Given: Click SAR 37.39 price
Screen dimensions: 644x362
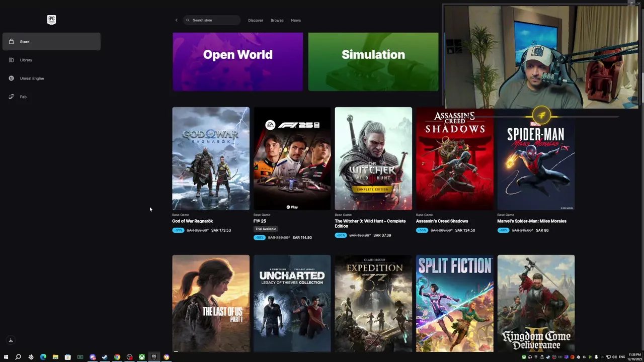Looking at the screenshot, I should (382, 235).
